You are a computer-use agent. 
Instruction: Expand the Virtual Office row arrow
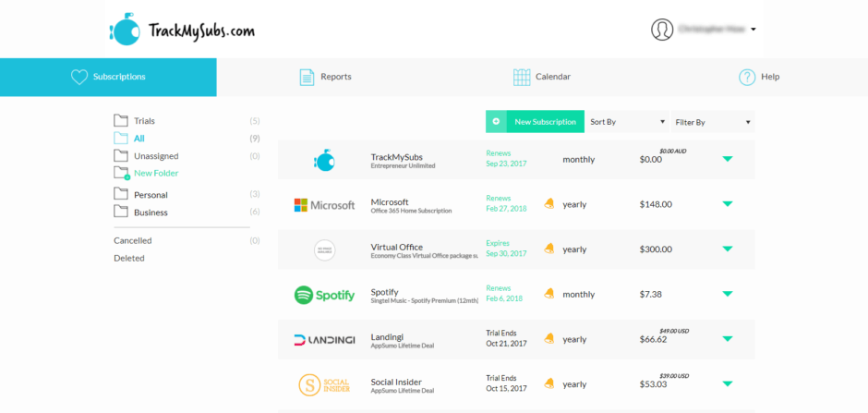(x=728, y=249)
